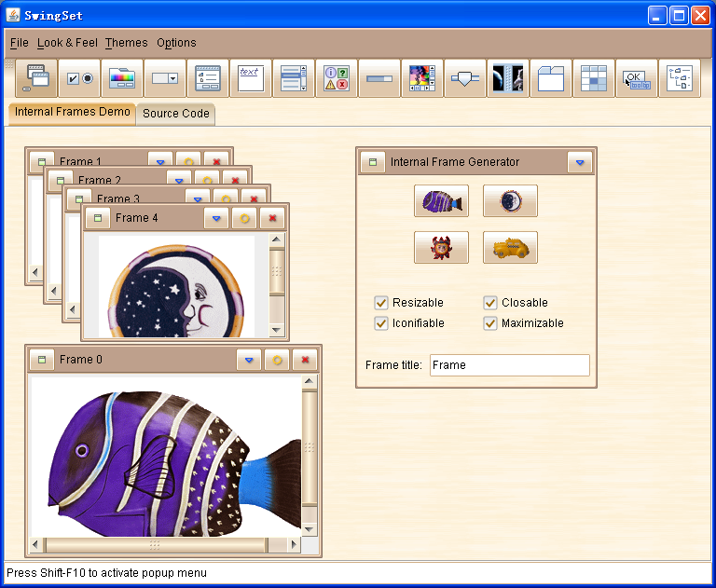
Task: Open the File Chooser demo toolbar icon
Action: [x=208, y=78]
